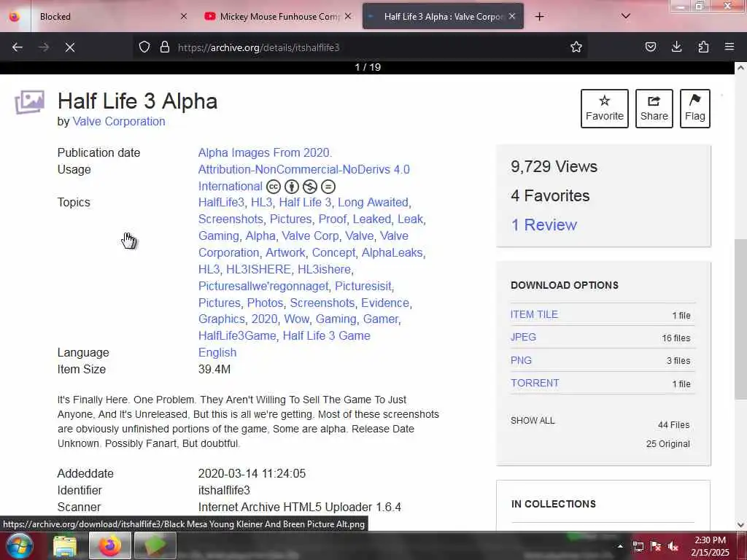The height and width of the screenshot is (560, 747).
Task: Open the English language link
Action: [x=217, y=352]
